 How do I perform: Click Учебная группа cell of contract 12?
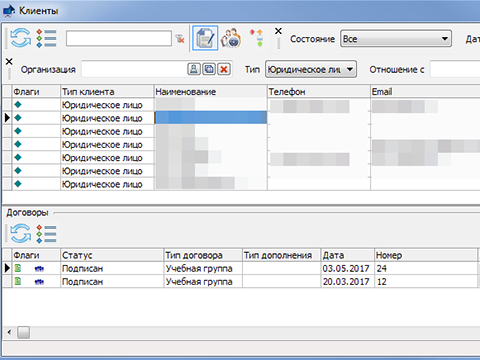click(x=203, y=282)
